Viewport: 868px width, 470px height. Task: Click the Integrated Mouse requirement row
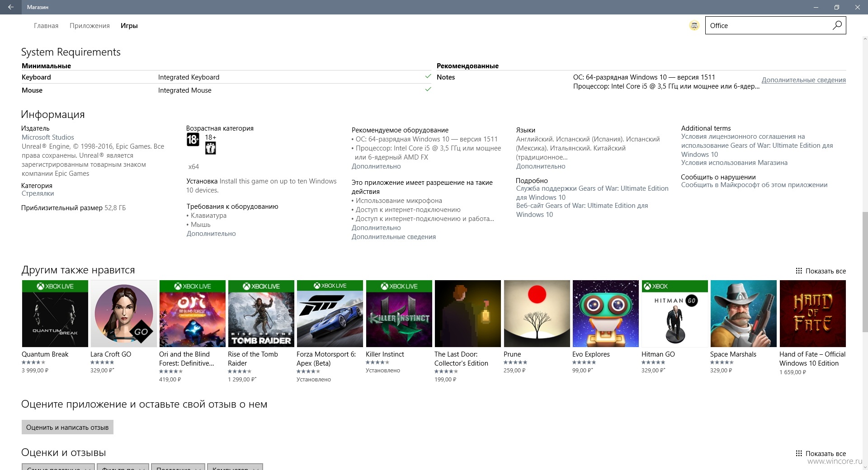point(226,90)
